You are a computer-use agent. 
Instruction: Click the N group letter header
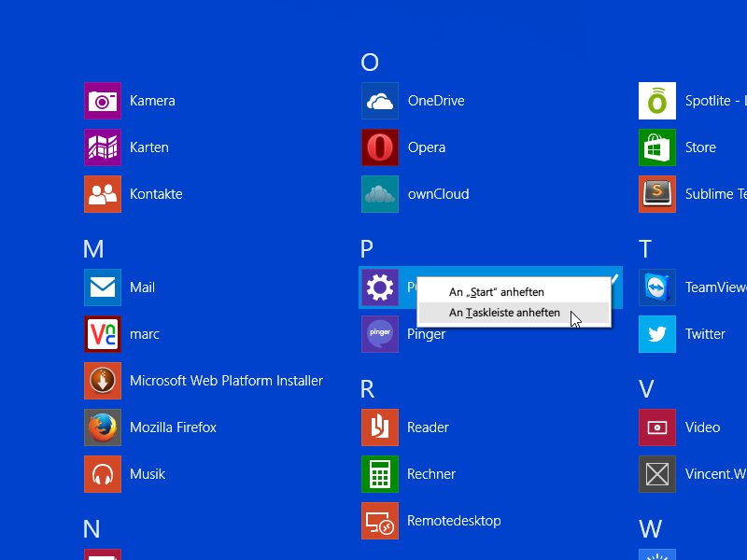[92, 529]
